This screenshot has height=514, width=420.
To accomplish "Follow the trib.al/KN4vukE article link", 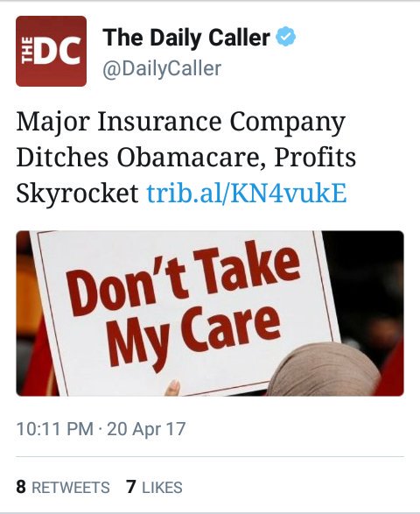I will [x=247, y=194].
